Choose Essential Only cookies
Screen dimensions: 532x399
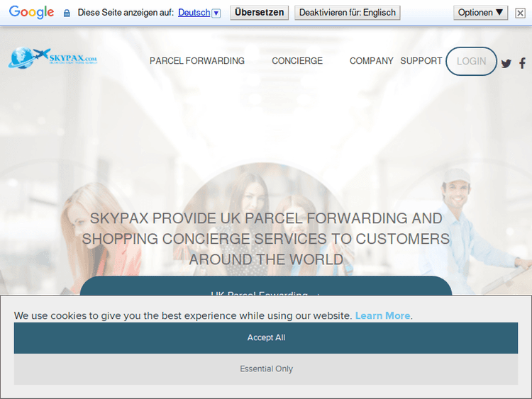pyautogui.click(x=266, y=369)
